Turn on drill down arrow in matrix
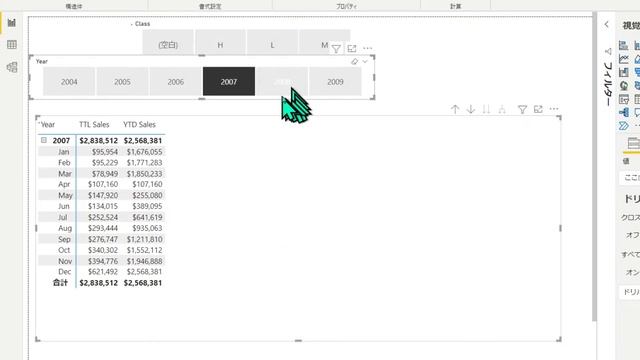The width and height of the screenshot is (640, 360). (471, 109)
